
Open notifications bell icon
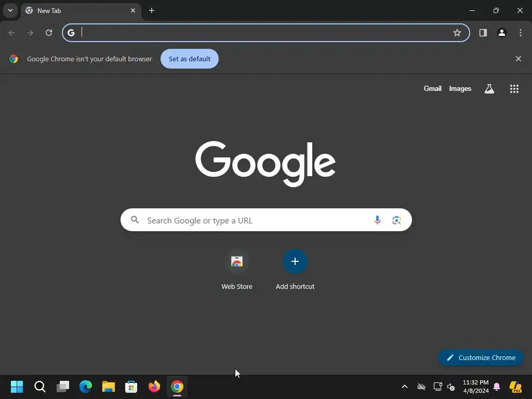[497, 387]
